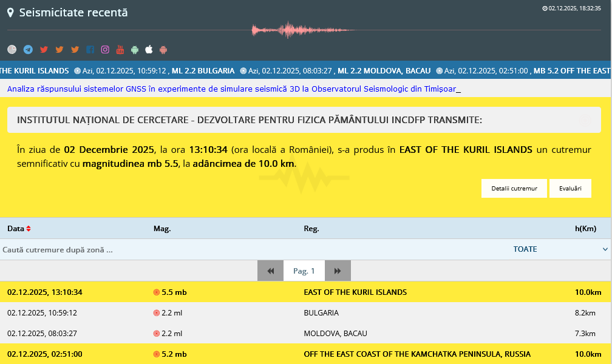Click the red Android app icon
The image size is (612, 364).
pos(163,50)
